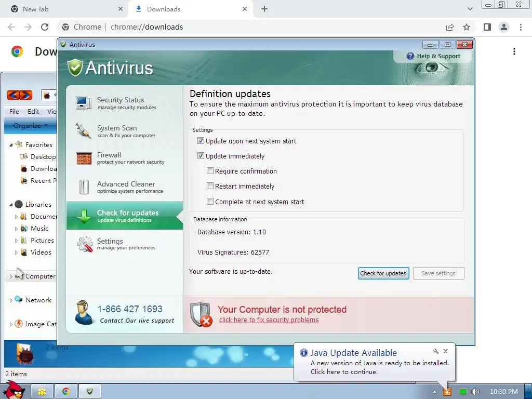Open Antivirus shield taskbar button

coord(89,392)
